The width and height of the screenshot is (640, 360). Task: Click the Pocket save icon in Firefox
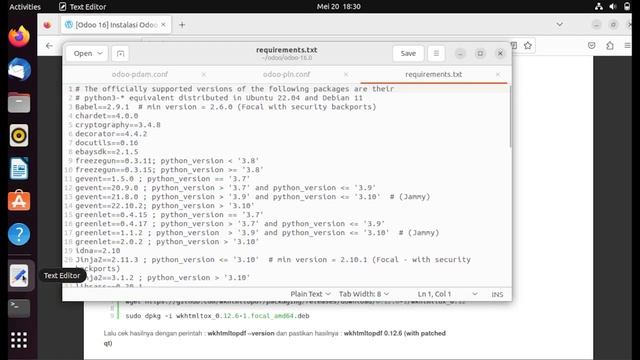click(591, 45)
